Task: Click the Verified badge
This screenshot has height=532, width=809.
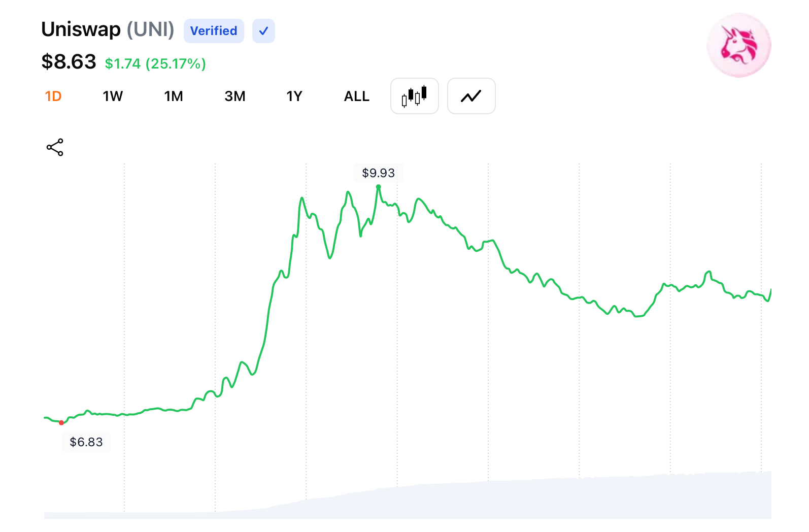Action: pos(214,31)
